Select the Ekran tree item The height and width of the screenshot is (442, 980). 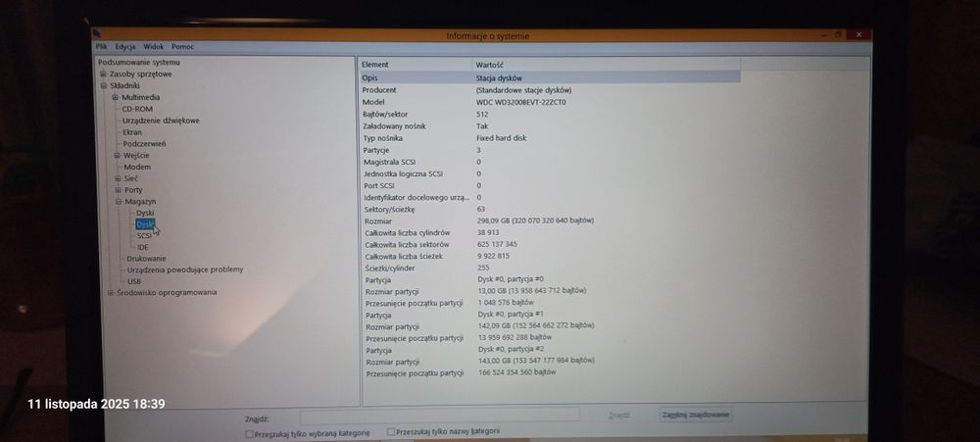pos(132,132)
